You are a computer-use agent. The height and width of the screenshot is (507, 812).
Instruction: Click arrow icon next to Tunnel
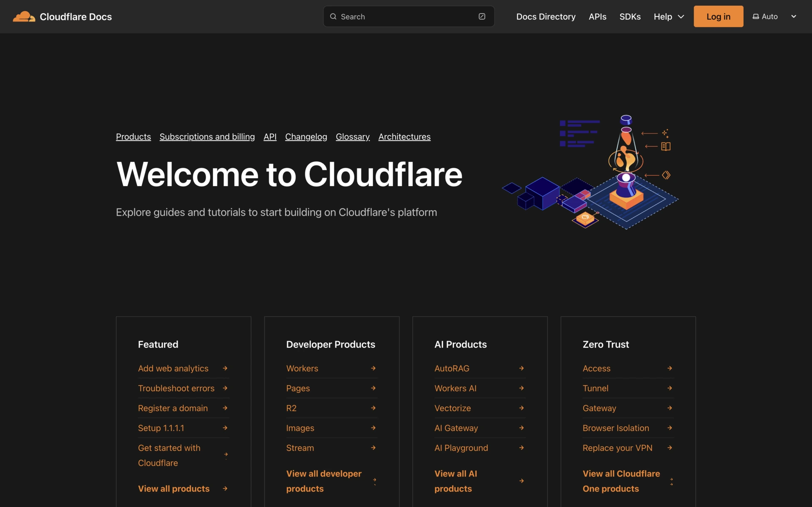(x=670, y=388)
